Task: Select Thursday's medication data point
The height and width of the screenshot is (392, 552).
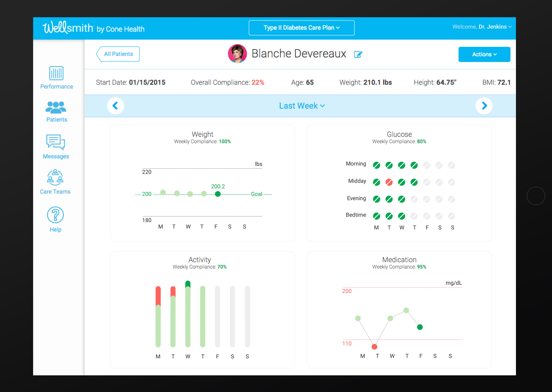Action: point(406,310)
